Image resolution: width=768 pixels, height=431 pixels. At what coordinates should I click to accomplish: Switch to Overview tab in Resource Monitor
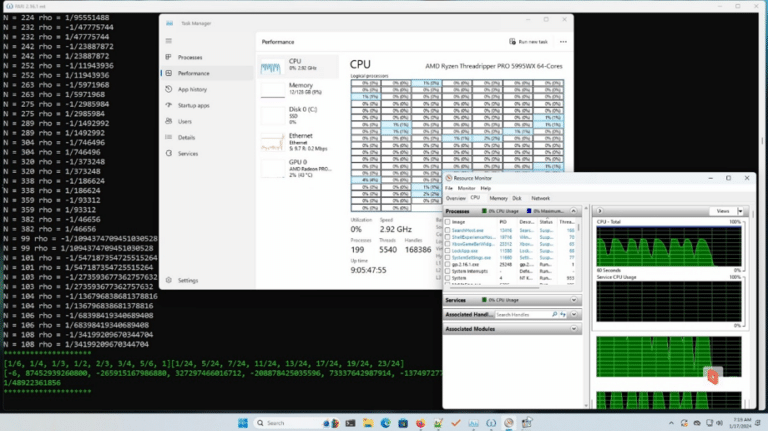click(456, 198)
